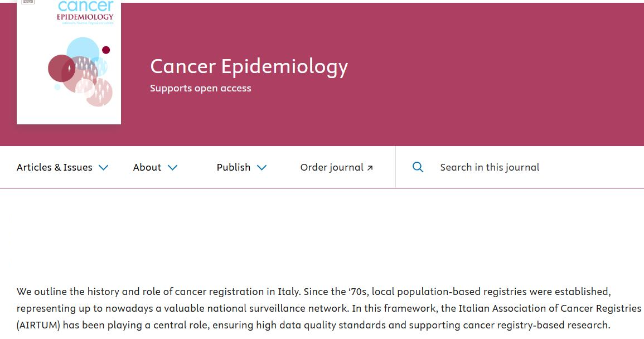Click the Elsevier logo atop the cover

(27, 2)
